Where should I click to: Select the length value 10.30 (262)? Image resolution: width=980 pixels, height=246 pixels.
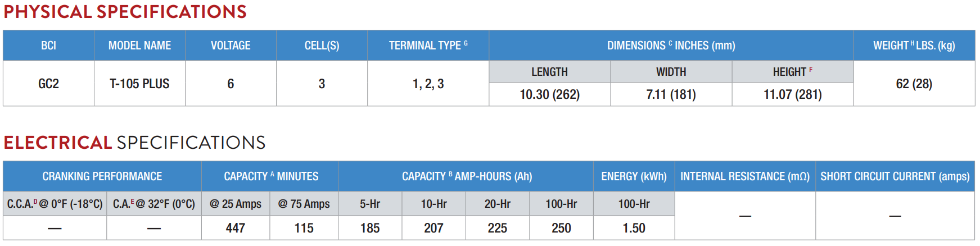click(x=549, y=94)
